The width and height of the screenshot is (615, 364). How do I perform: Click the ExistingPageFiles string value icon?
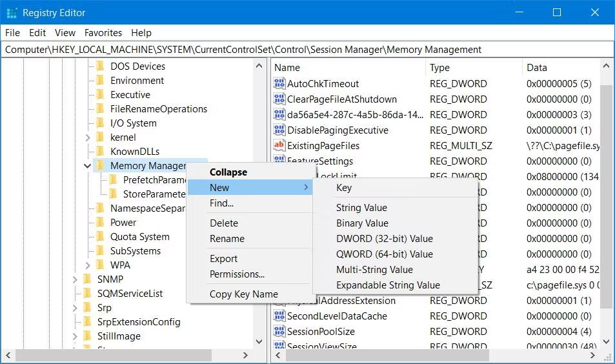pos(279,146)
